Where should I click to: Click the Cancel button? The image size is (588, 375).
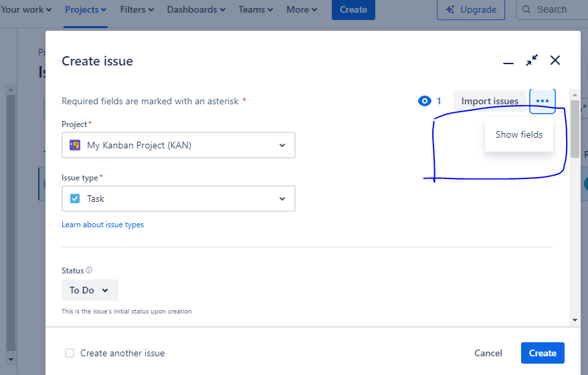488,353
